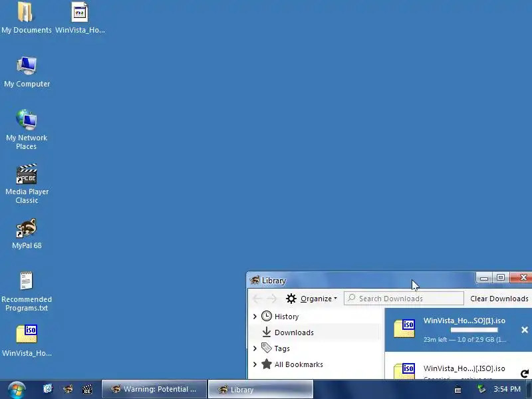Screen dimensions: 532x399
Task: Select the Recommended Programs.txt file
Action: click(27, 281)
